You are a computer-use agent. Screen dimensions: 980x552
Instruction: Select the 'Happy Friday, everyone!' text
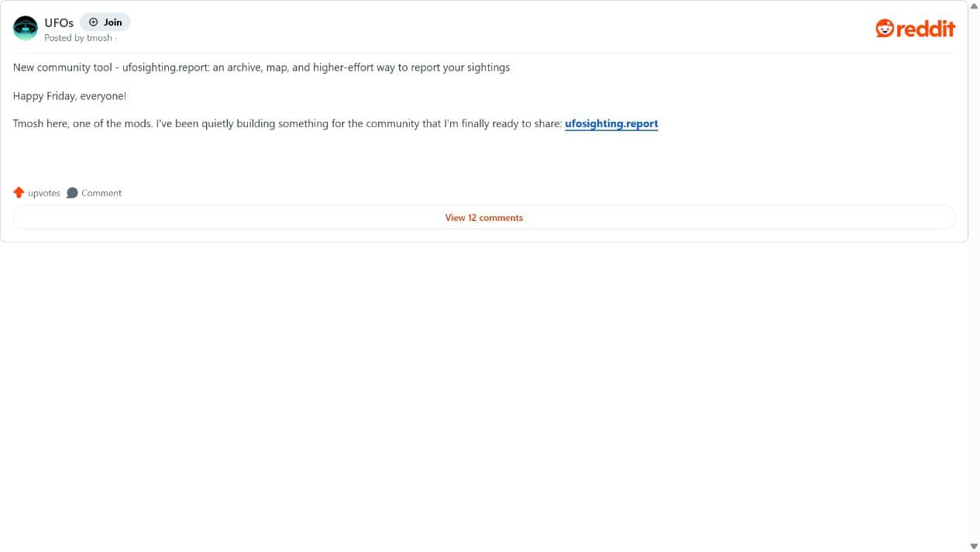point(70,96)
